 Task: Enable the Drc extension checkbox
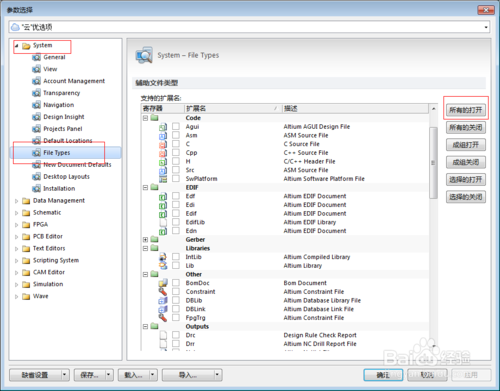(x=176, y=335)
